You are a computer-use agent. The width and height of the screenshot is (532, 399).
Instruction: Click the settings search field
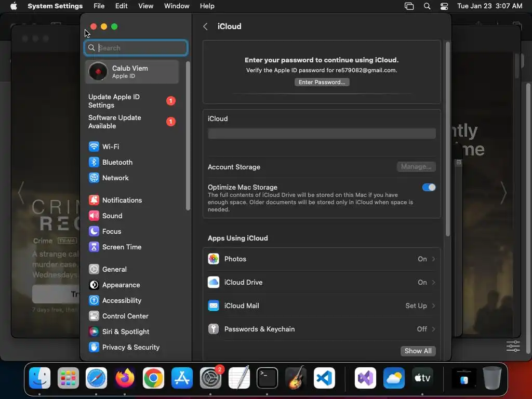(136, 48)
